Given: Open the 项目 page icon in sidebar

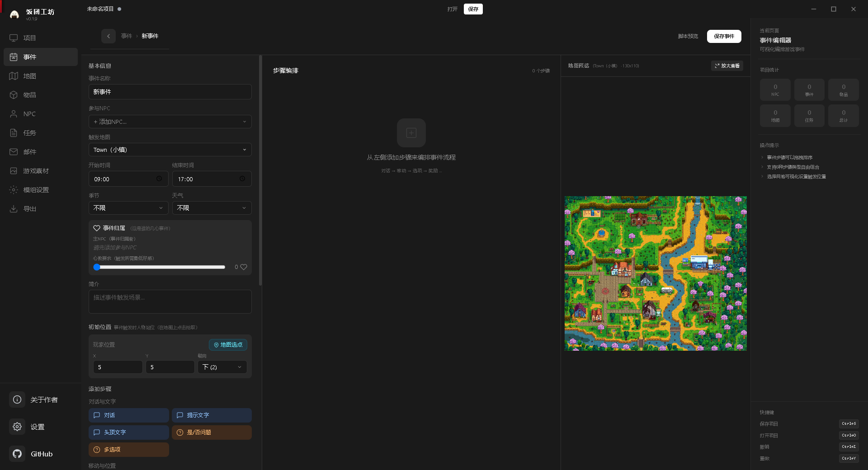Looking at the screenshot, I should (14, 38).
